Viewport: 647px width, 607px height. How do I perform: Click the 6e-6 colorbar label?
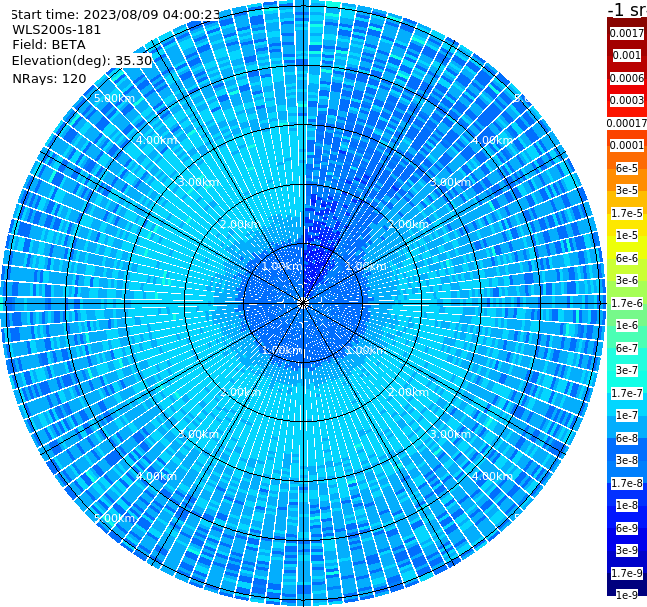627,258
